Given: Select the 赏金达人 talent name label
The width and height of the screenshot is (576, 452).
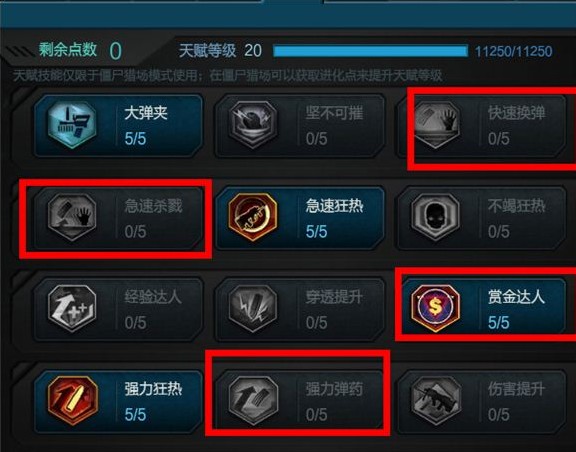Looking at the screenshot, I should point(516,297).
